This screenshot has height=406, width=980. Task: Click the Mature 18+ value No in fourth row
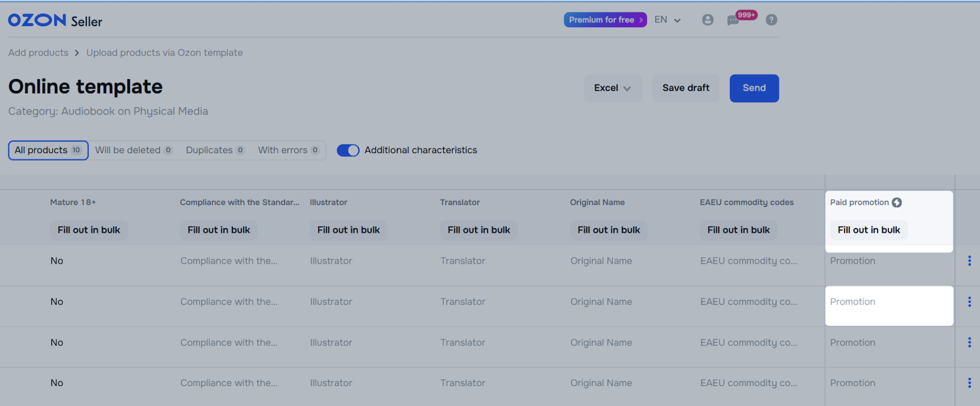(57, 383)
